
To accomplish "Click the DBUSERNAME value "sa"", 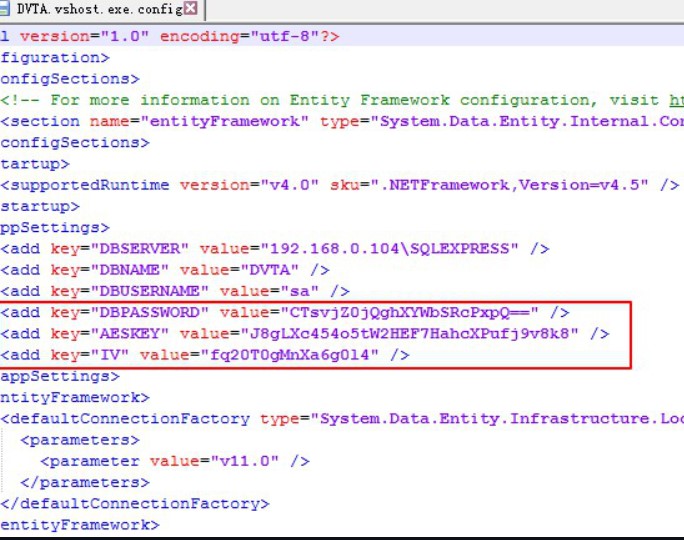I will [x=300, y=291].
